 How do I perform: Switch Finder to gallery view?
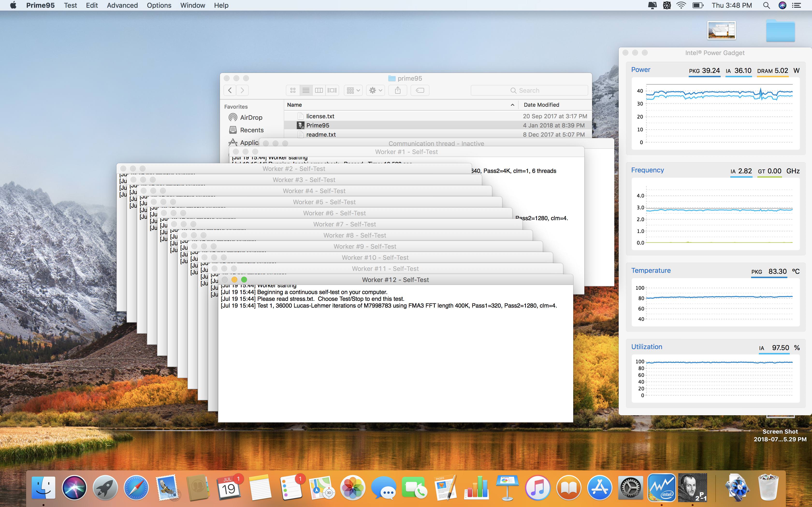[332, 90]
